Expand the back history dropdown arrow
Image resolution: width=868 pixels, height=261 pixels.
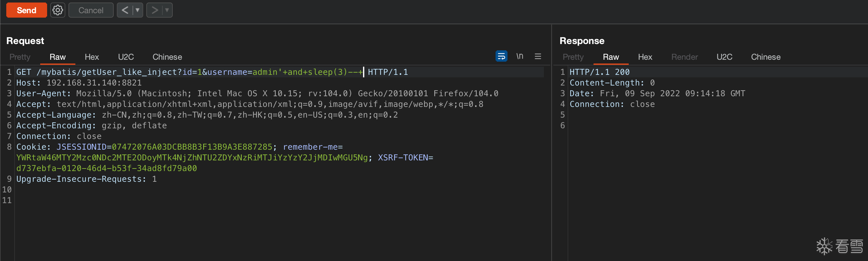pyautogui.click(x=138, y=10)
